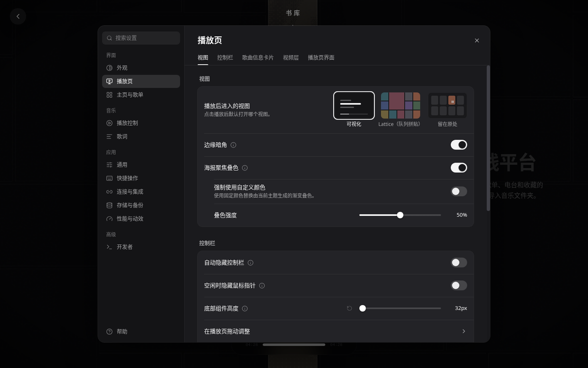
Task: Click the info icon next to 底部组件高度
Action: click(x=245, y=309)
